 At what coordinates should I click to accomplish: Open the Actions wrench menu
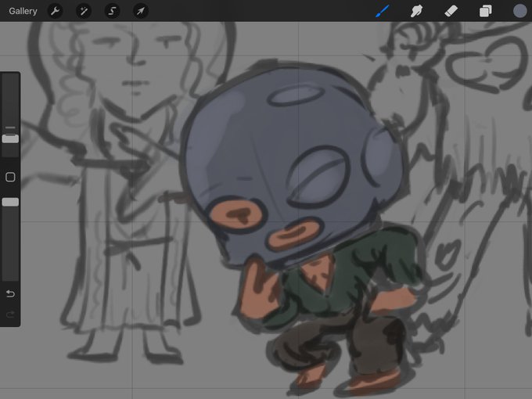tap(56, 11)
